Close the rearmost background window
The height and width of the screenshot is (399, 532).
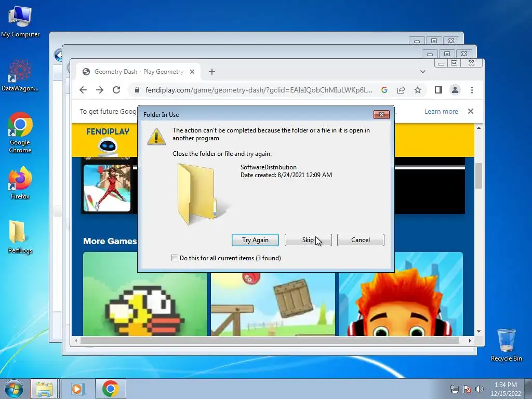[451, 41]
